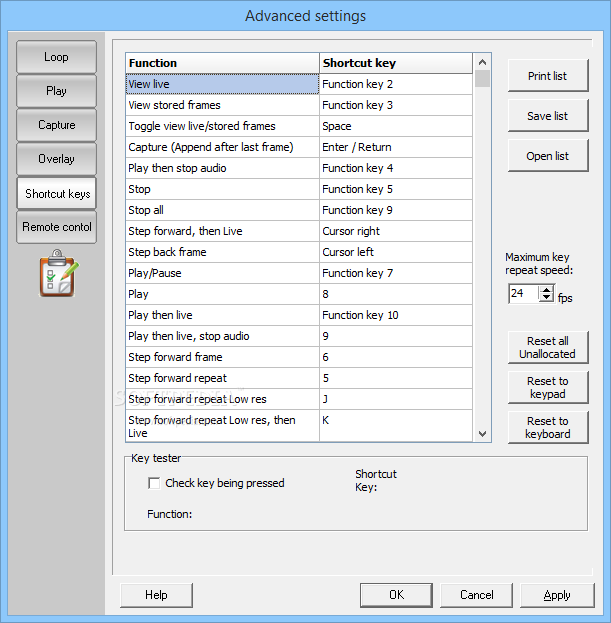Click the Function key 9 cell

tap(396, 210)
